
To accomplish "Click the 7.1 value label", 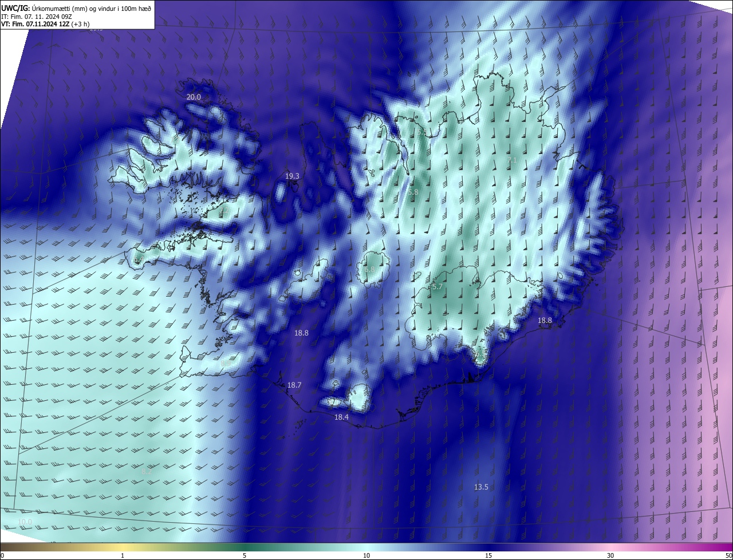I will click(512, 160).
